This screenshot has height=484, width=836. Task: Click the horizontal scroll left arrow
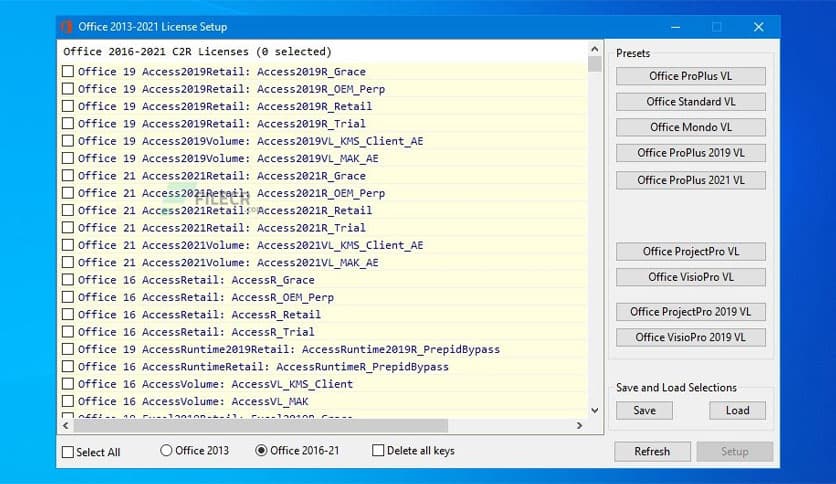[x=66, y=425]
